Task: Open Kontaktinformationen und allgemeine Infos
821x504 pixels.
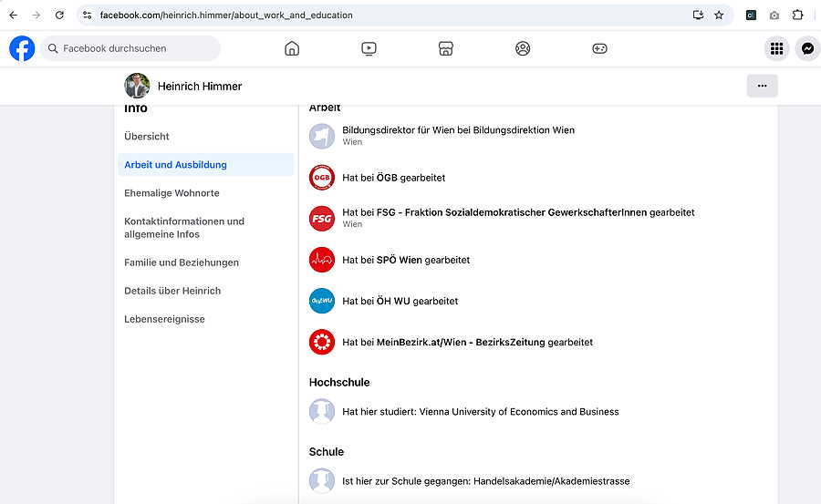Action: (x=206, y=228)
